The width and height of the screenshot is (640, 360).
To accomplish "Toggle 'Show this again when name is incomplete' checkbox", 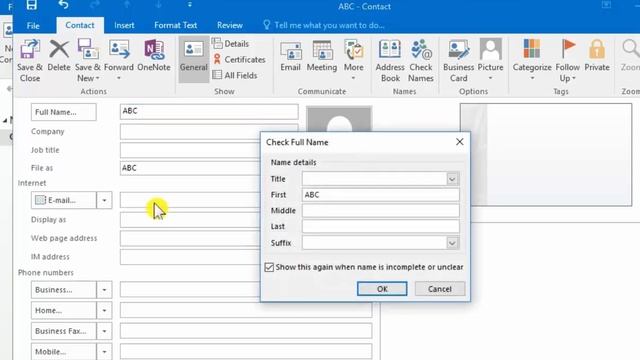I will (x=269, y=267).
